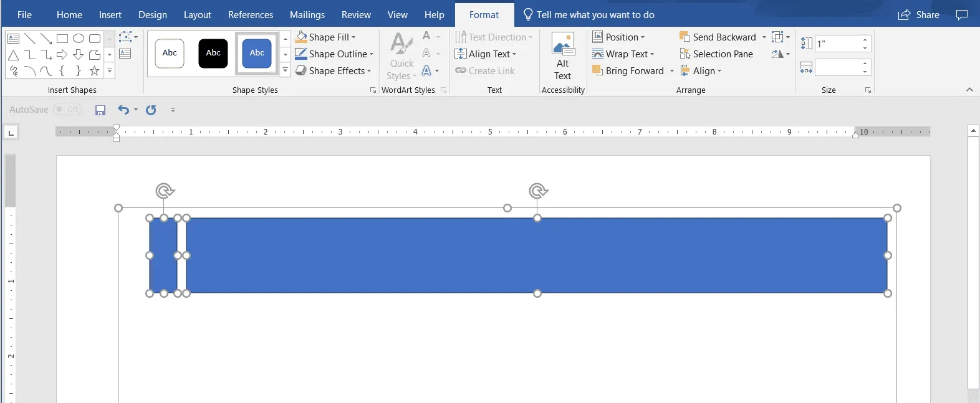Screen dimensions: 980x403
Task: Switch to the Insert tab
Action: pos(110,15)
